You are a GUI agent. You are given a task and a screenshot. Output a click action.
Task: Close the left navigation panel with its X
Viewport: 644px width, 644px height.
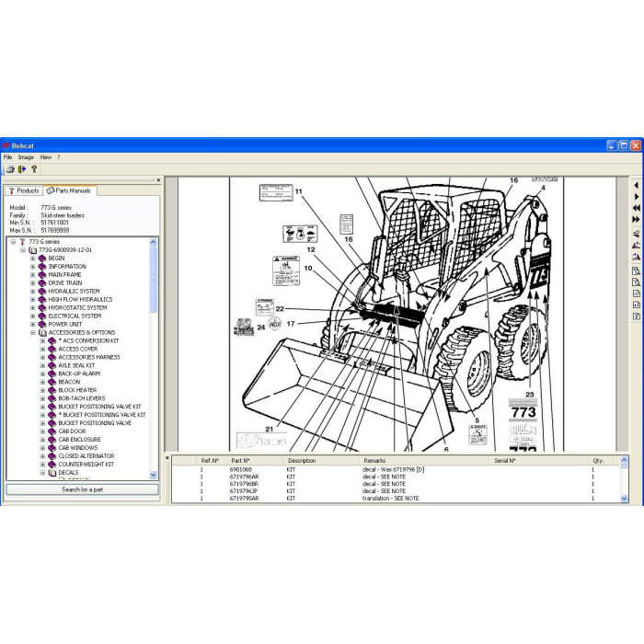158,180
